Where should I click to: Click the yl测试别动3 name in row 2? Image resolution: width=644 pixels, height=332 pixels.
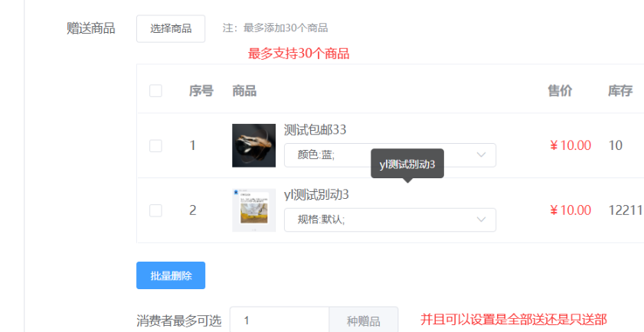pyautogui.click(x=316, y=194)
